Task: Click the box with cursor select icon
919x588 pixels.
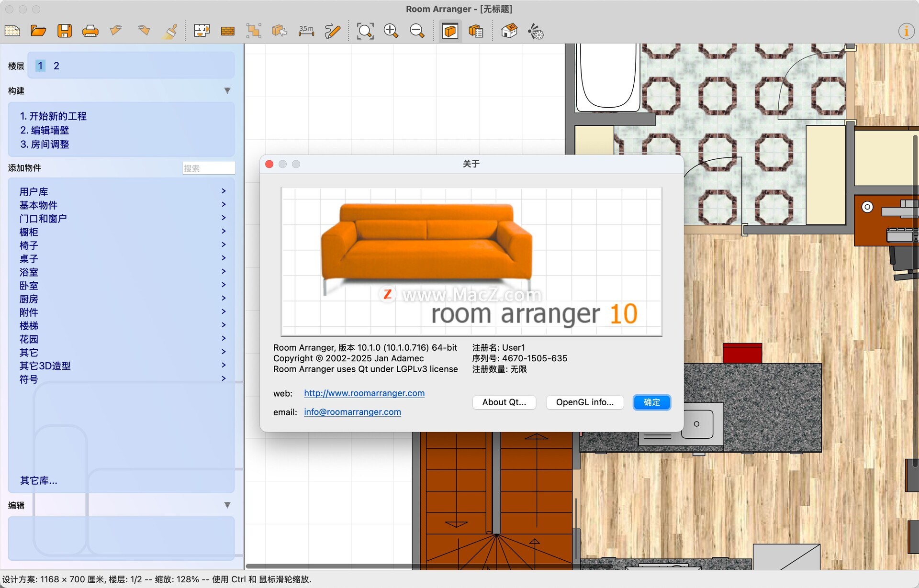Action: 280,31
